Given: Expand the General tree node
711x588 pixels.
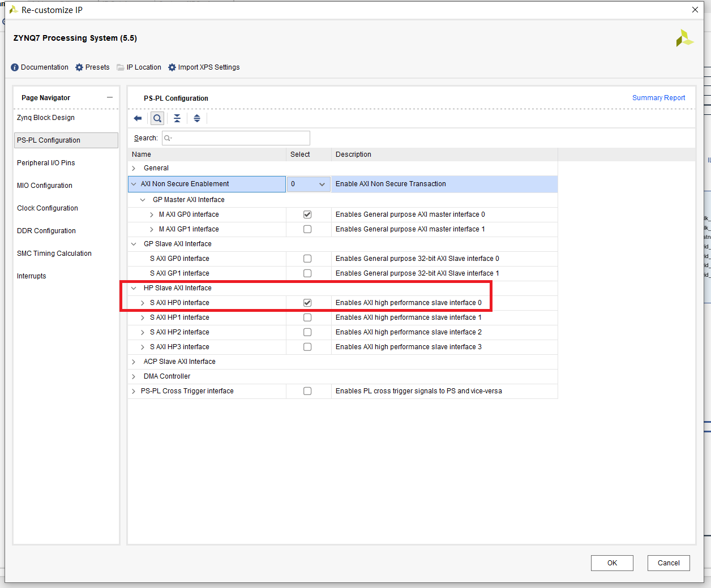Looking at the screenshot, I should point(134,168).
